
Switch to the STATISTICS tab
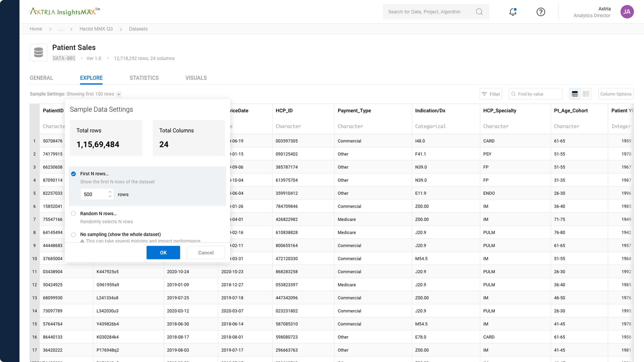[144, 78]
